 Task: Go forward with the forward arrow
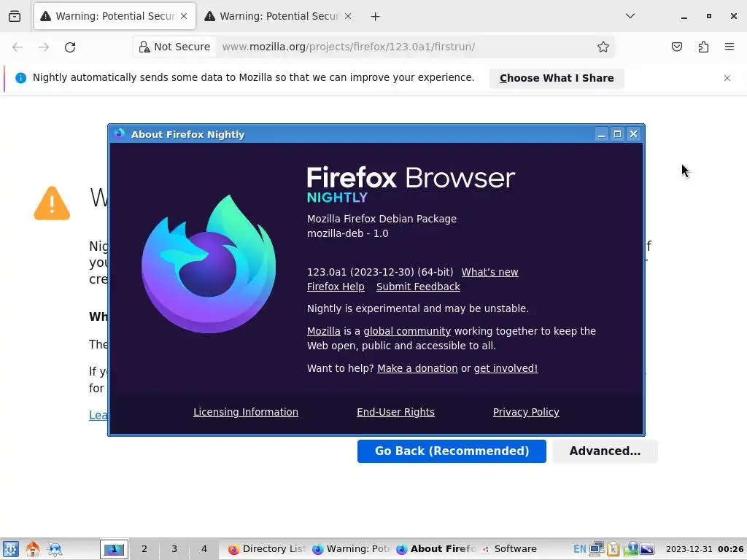44,47
